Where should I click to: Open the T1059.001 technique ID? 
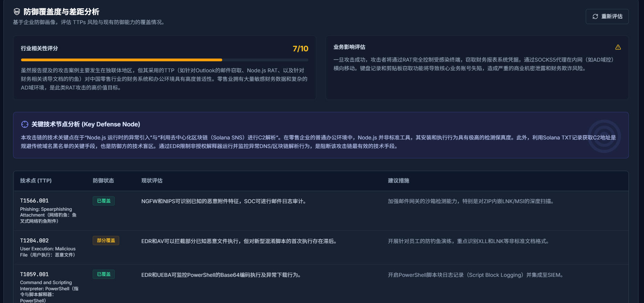tap(34, 274)
